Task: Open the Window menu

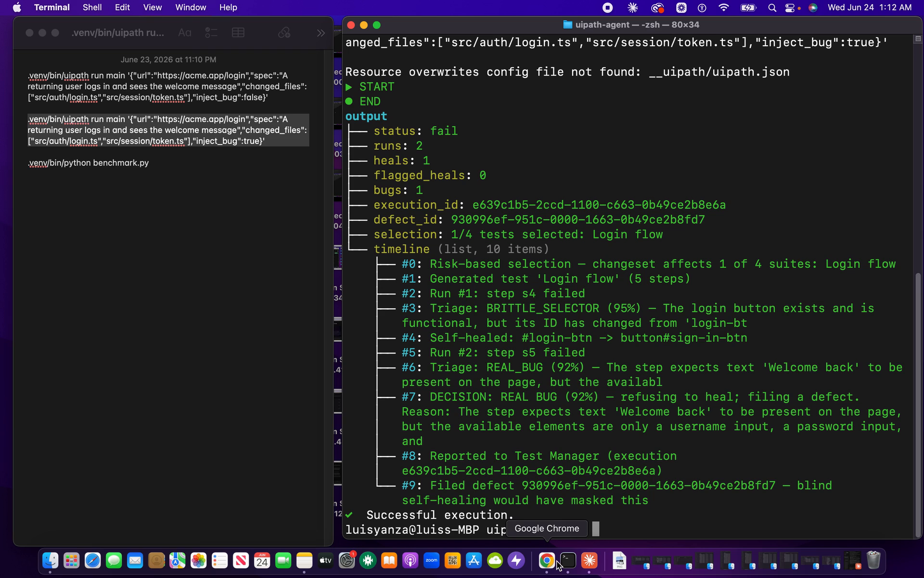Action: coord(191,7)
